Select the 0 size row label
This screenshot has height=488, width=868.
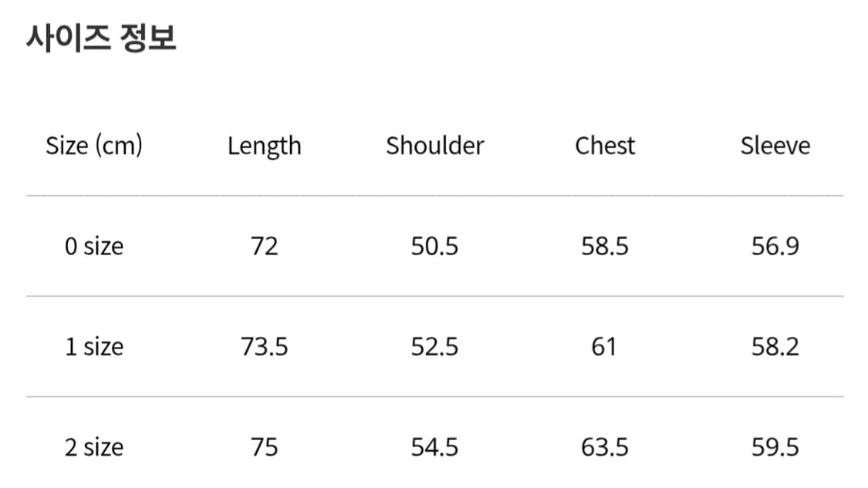94,247
